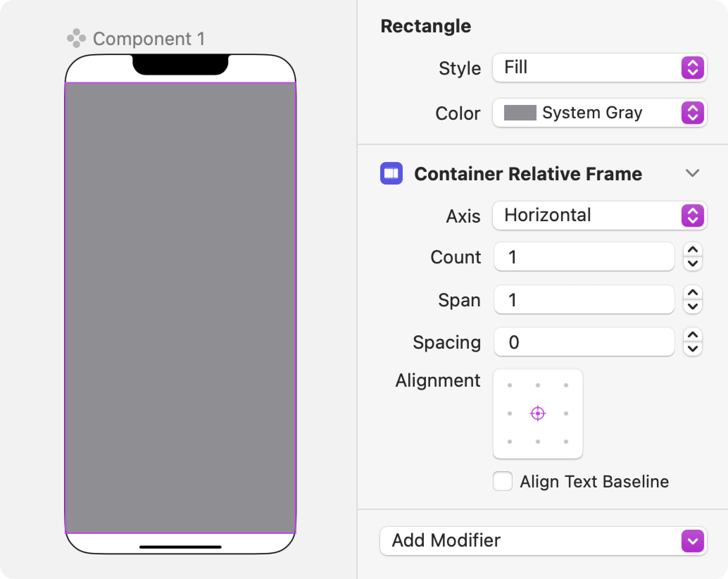Select bottom-left dot in the Alignment grid
The image size is (728, 579).
click(509, 442)
